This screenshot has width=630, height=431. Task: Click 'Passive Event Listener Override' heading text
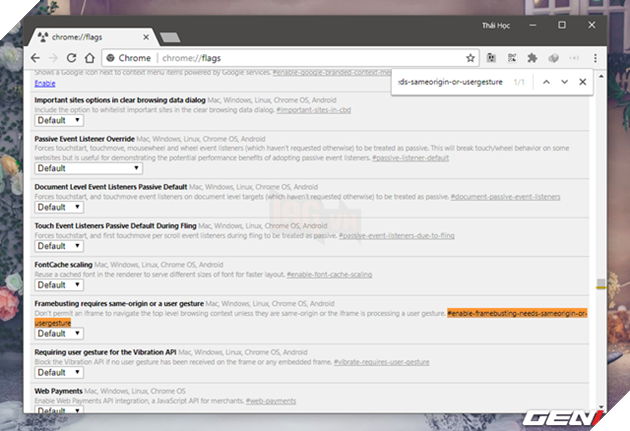coord(84,139)
